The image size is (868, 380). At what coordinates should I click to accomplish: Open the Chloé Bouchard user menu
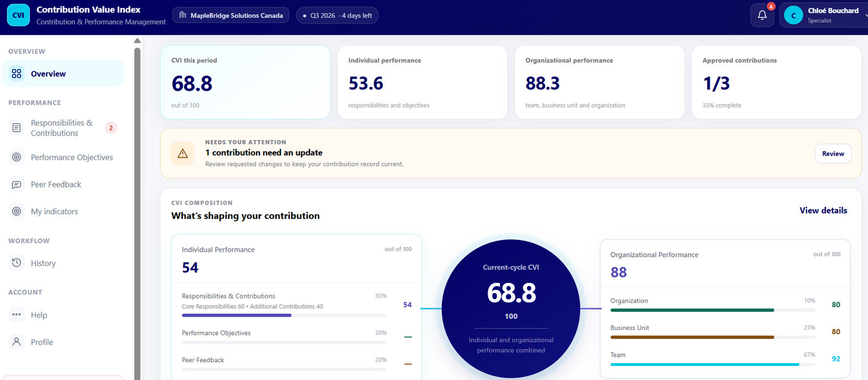tap(824, 15)
